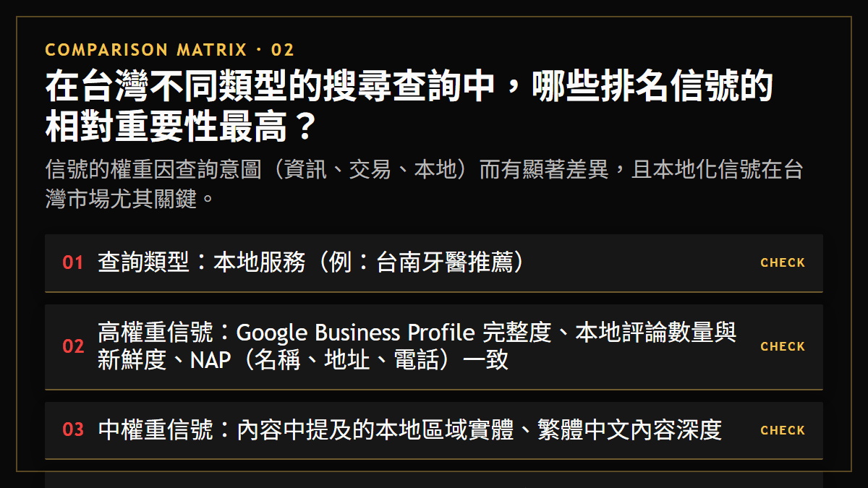Viewport: 868px width, 488px height.
Task: Select row text 中權重信號：內容中提及的本地區域實體
Action: (x=409, y=430)
